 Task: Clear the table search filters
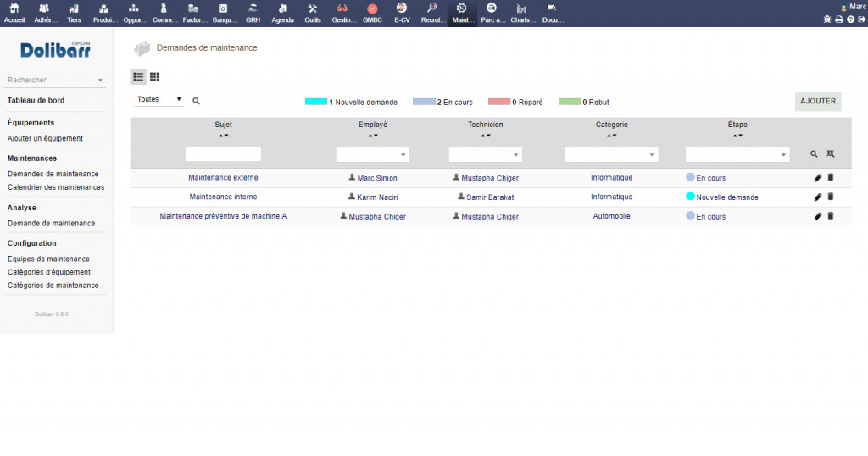pos(831,154)
